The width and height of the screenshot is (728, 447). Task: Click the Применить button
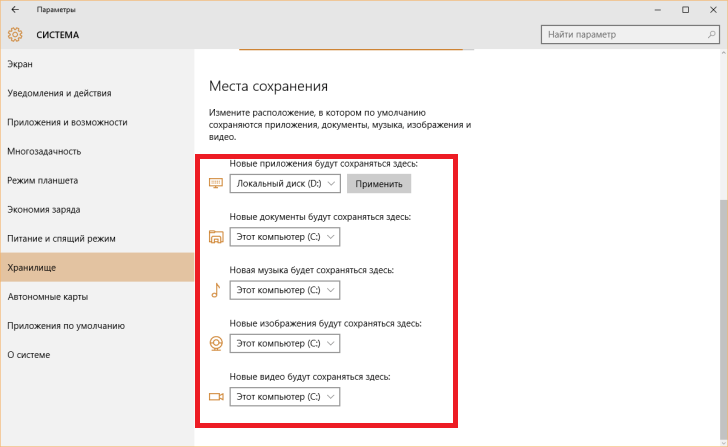coord(379,184)
